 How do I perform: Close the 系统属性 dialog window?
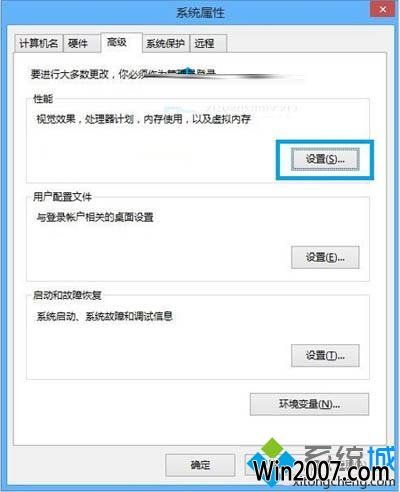[383, 10]
